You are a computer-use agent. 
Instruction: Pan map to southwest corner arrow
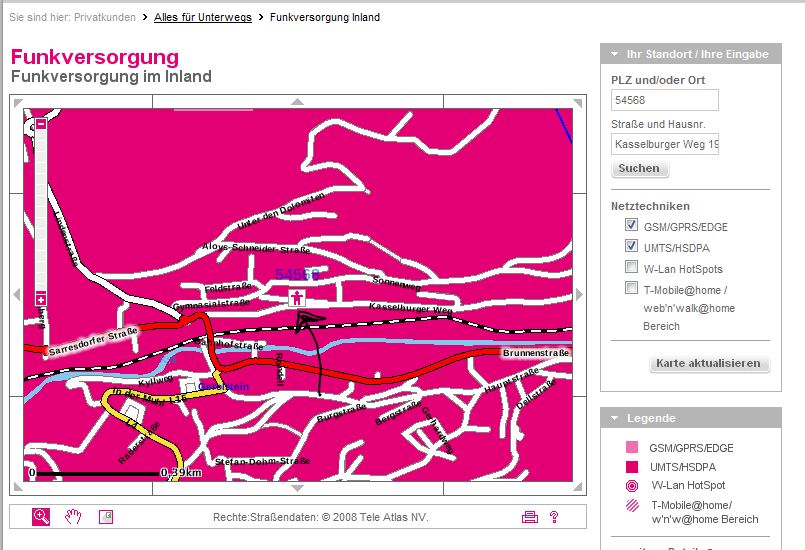[18, 487]
